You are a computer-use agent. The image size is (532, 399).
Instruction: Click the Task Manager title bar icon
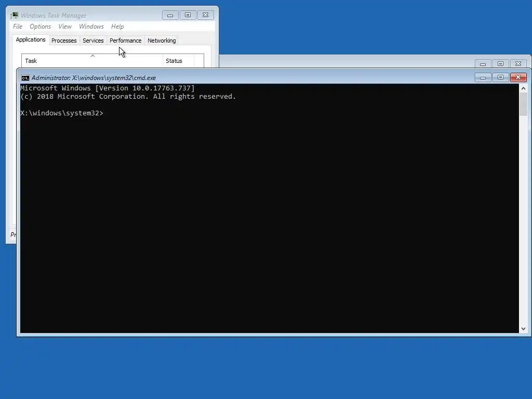(x=14, y=15)
